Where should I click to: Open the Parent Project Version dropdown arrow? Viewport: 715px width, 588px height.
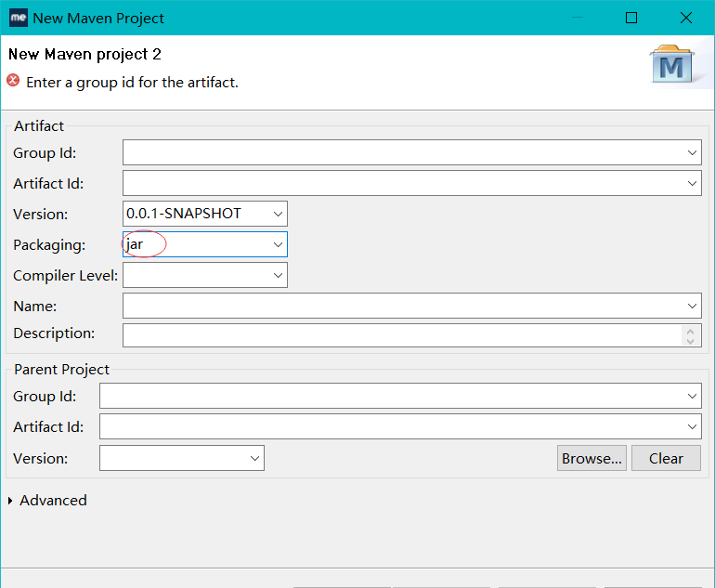tap(255, 458)
